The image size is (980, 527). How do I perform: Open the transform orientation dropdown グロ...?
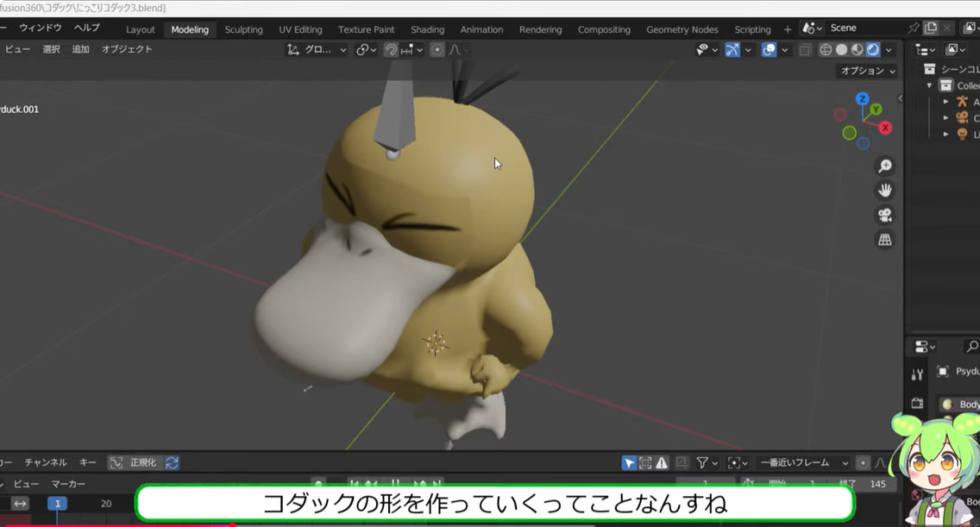[x=317, y=49]
